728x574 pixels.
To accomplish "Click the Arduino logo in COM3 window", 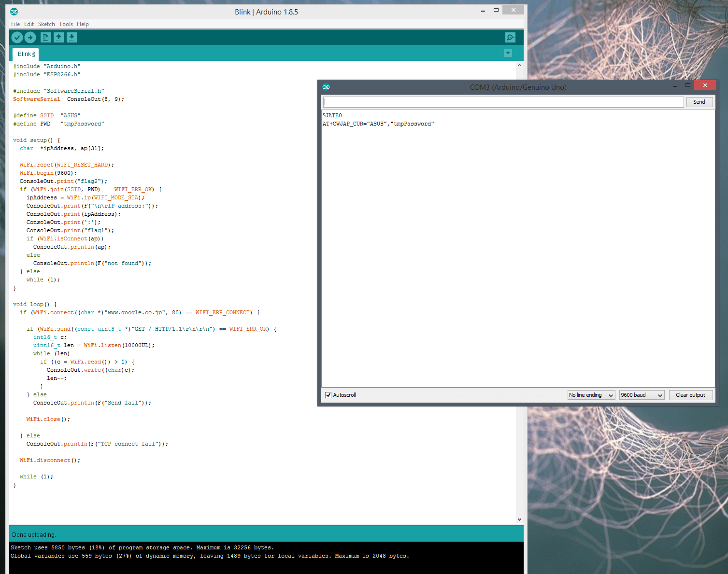I will [326, 87].
